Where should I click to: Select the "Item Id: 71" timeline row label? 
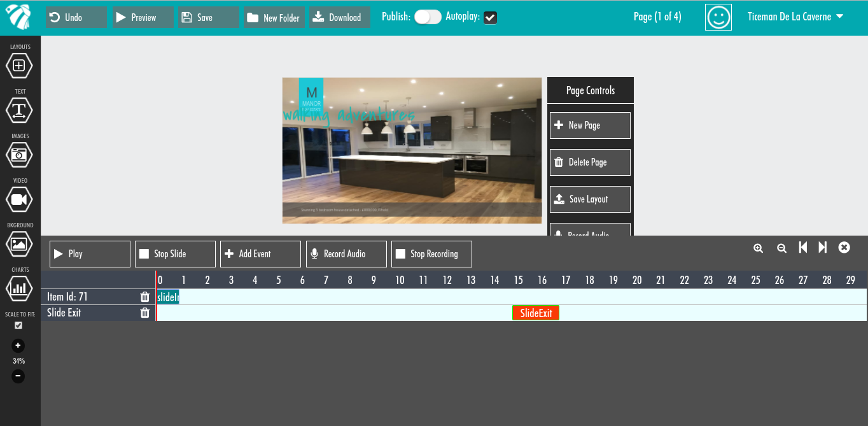(67, 297)
